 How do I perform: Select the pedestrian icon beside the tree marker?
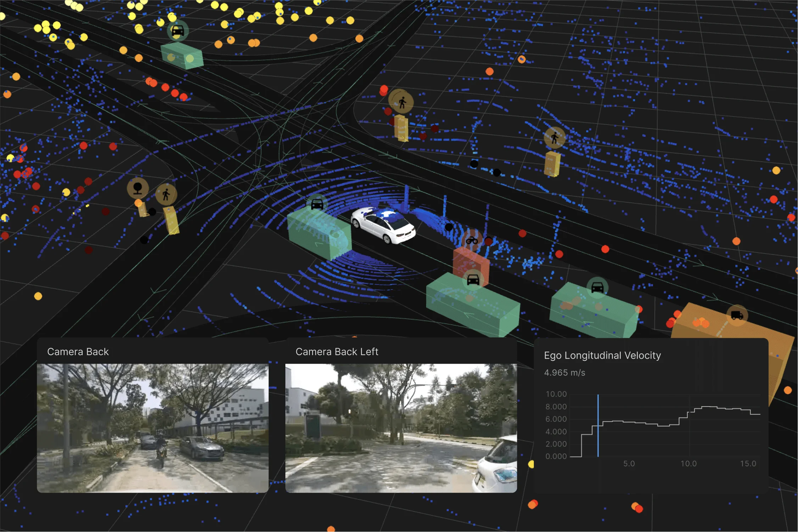(x=166, y=194)
